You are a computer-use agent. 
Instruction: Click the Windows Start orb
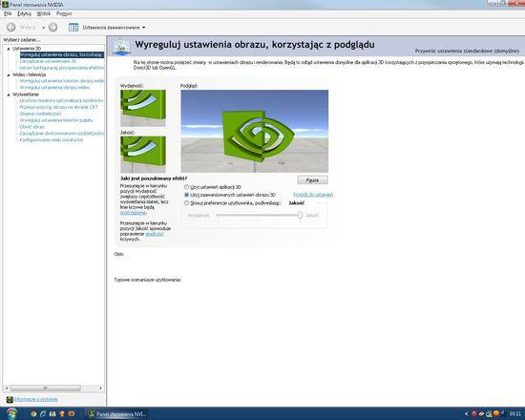click(x=11, y=414)
